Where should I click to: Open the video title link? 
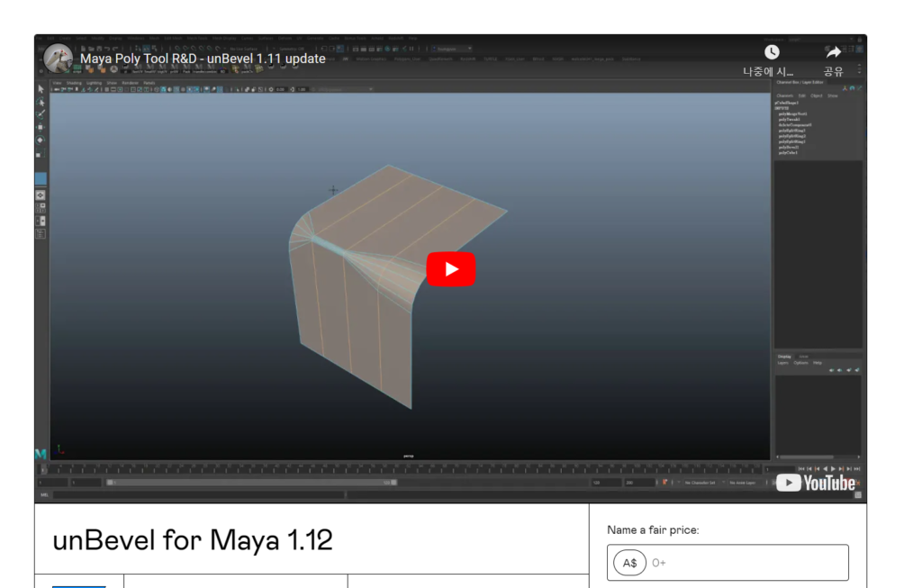[203, 59]
